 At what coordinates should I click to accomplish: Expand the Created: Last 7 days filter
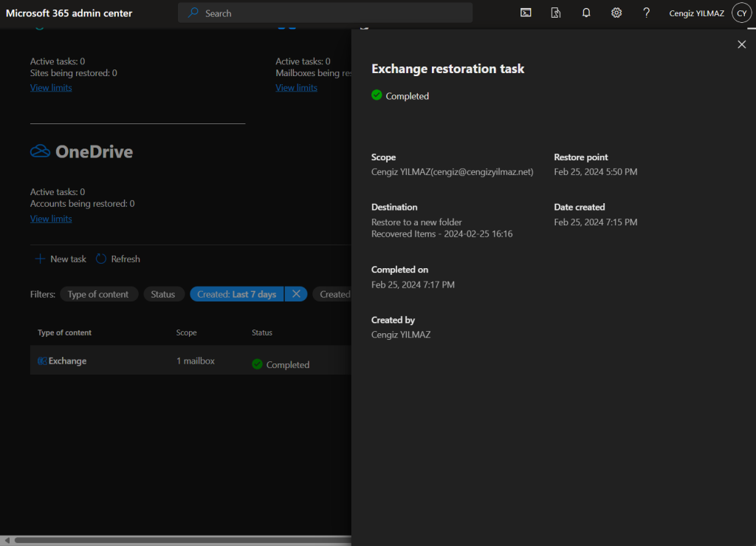coord(236,294)
